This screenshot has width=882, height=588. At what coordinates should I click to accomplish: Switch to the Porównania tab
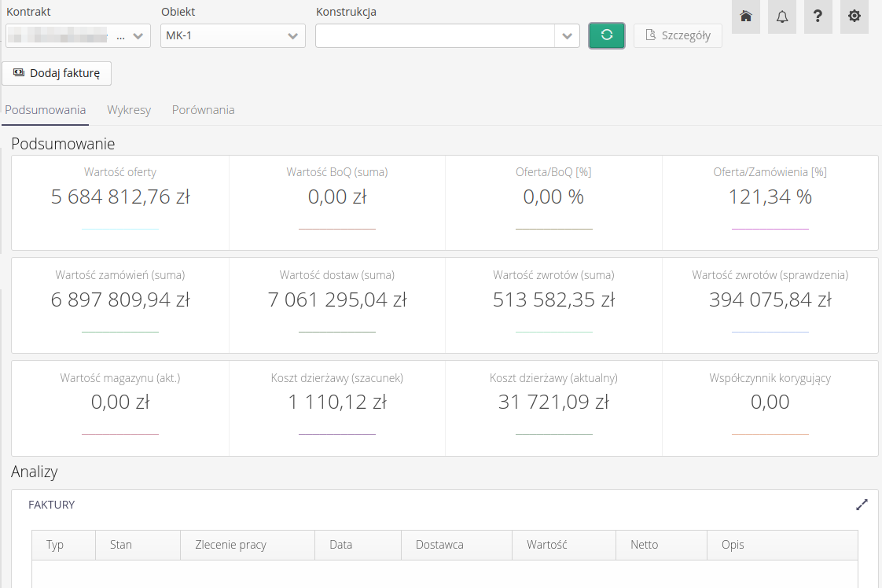203,110
